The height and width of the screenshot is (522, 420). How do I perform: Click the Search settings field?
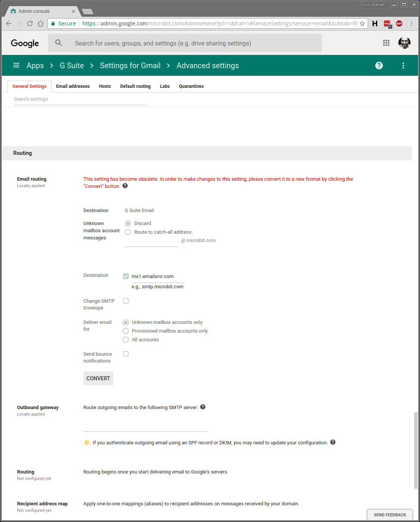[80, 99]
